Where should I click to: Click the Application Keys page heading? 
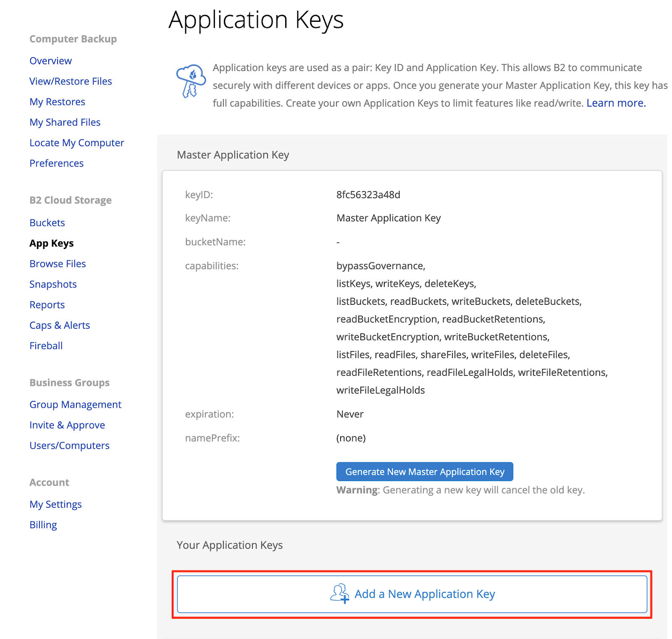[256, 20]
